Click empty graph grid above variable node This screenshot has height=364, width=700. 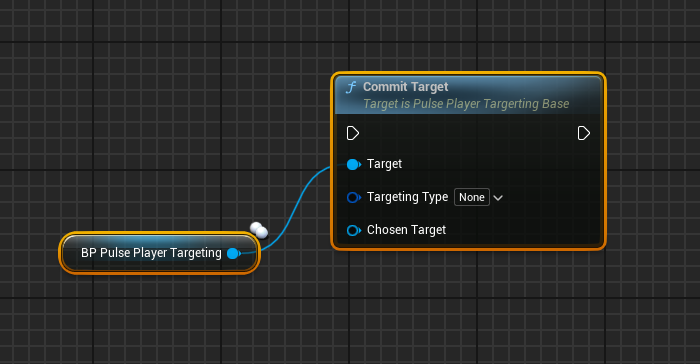coord(156,134)
